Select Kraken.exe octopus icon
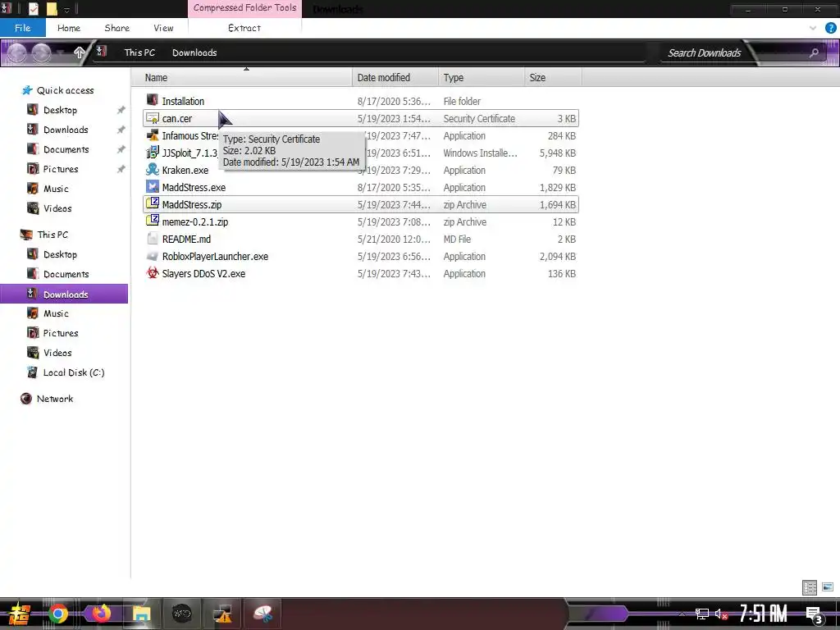Screen dimensions: 840x630 point(153,170)
